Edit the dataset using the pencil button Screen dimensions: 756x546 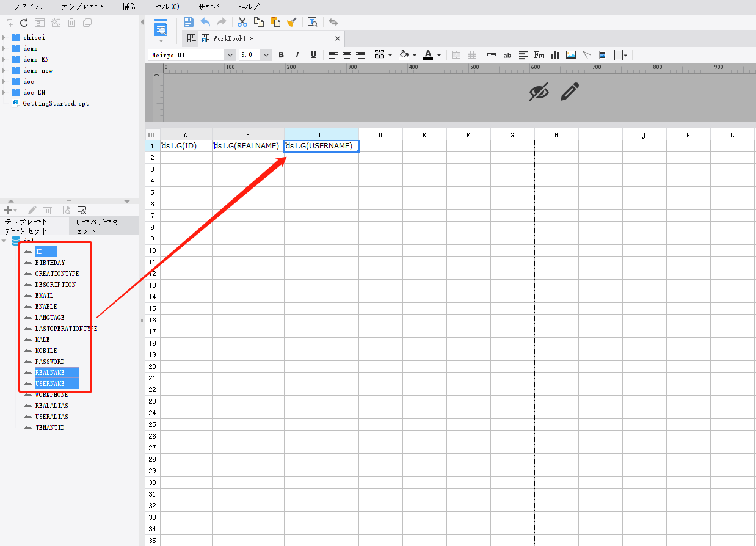(x=32, y=210)
